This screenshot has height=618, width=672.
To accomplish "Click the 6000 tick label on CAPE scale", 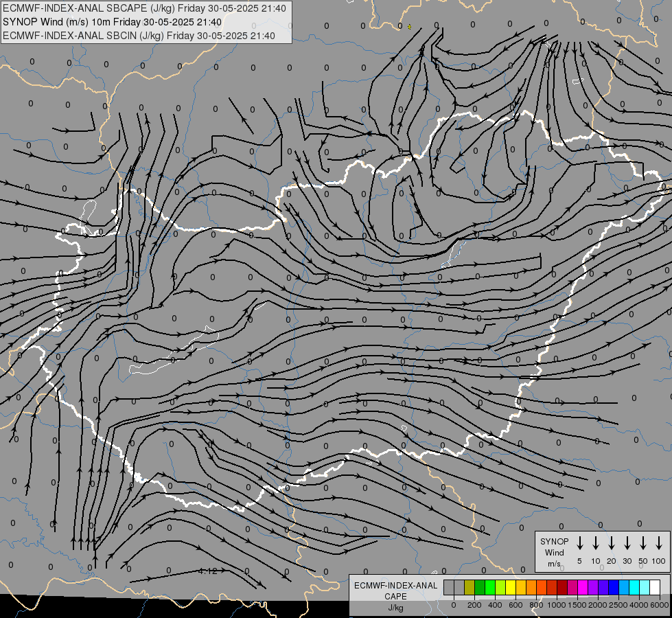I will [659, 605].
